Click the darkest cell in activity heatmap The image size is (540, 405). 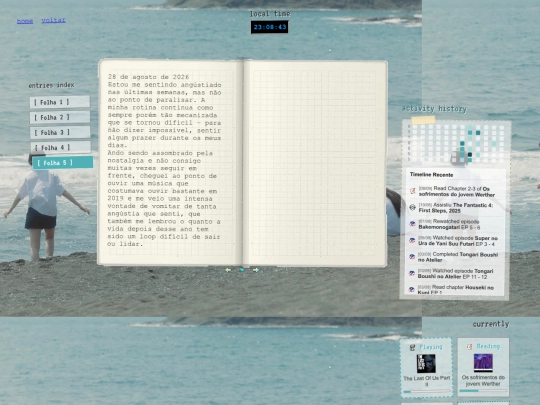click(x=470, y=155)
